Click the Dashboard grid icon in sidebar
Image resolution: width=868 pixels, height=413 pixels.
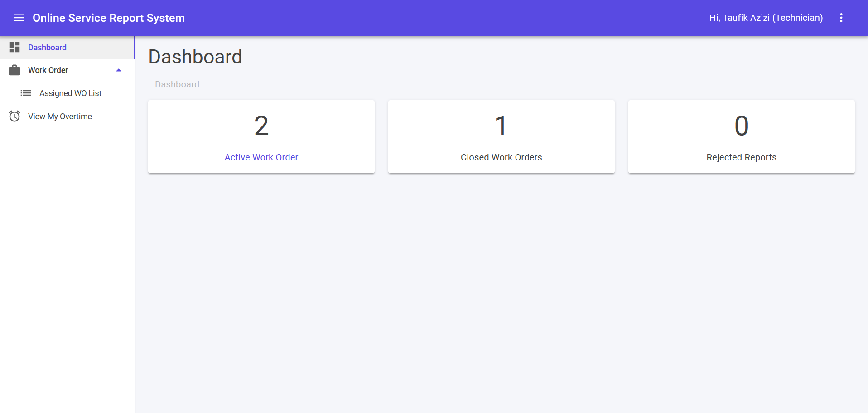pyautogui.click(x=14, y=47)
